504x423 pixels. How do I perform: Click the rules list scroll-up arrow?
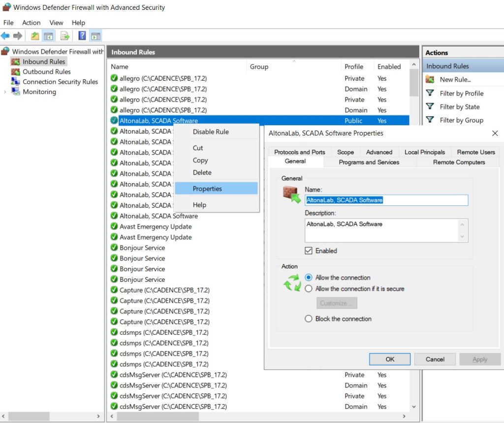pos(413,65)
